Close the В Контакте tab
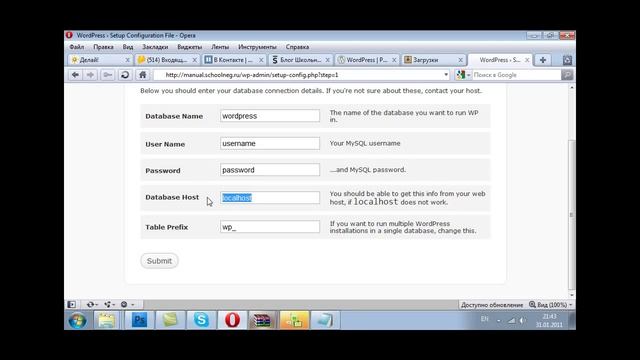The width and height of the screenshot is (640, 360). [261, 60]
